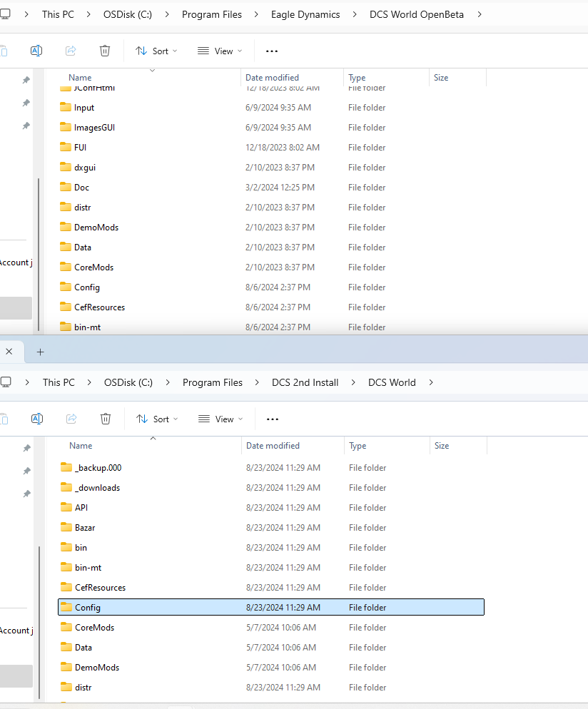The image size is (588, 709).
Task: Click the folder icon beside Doc
Action: tap(66, 187)
